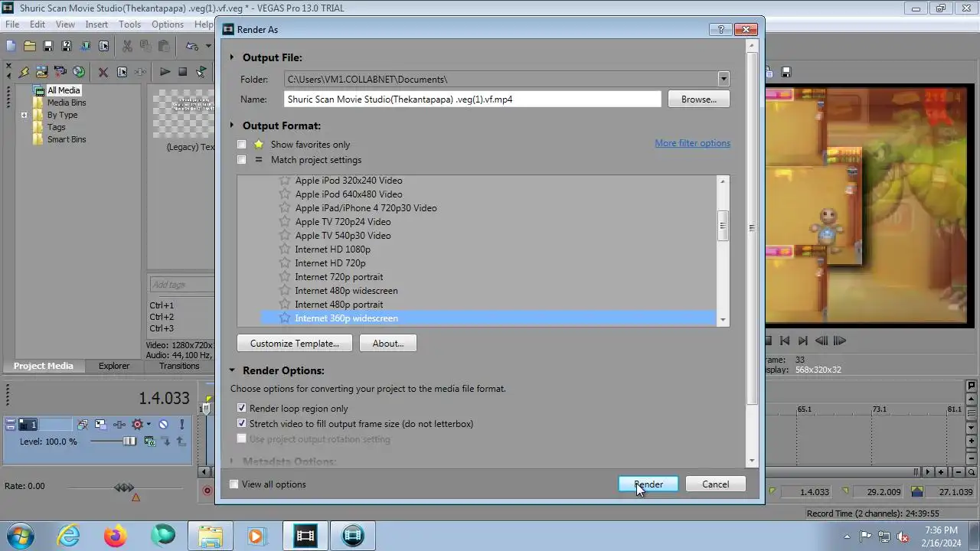980x551 pixels.
Task: Click the up arrow of the format list scrollbar
Action: pos(722,181)
